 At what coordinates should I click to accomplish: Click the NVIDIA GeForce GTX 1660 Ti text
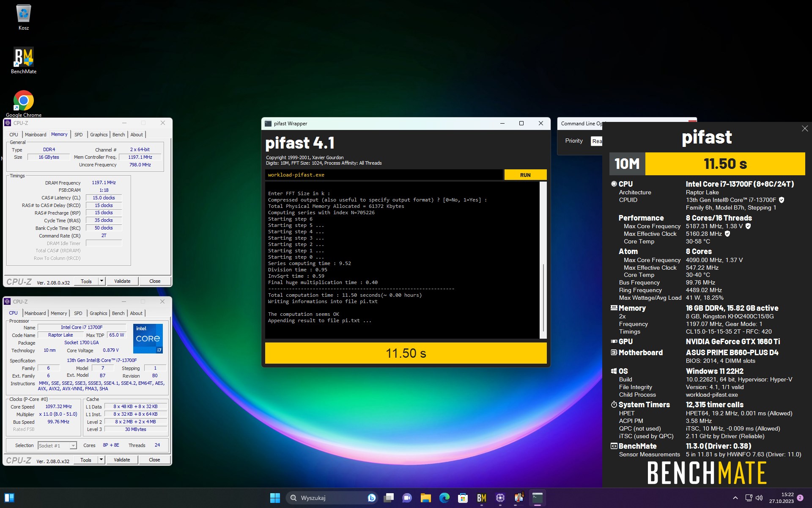[x=733, y=342]
